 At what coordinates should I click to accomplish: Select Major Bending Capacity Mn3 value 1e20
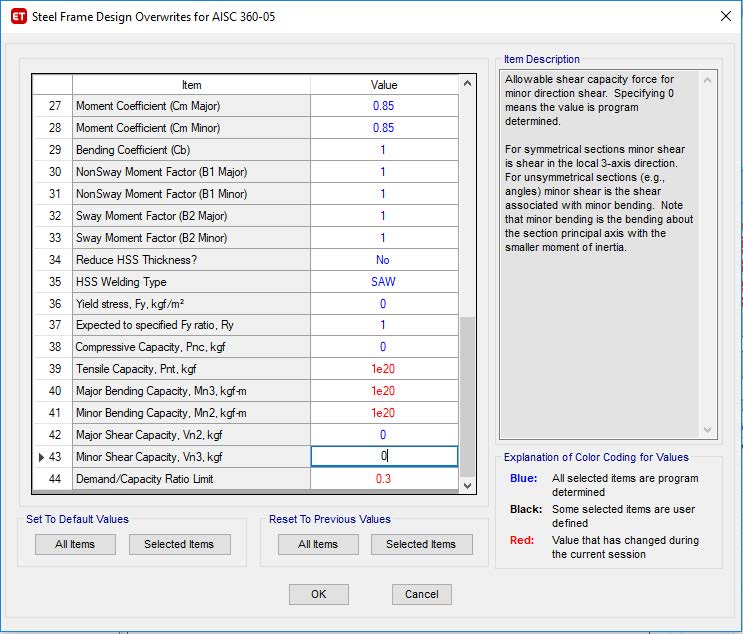click(x=384, y=391)
